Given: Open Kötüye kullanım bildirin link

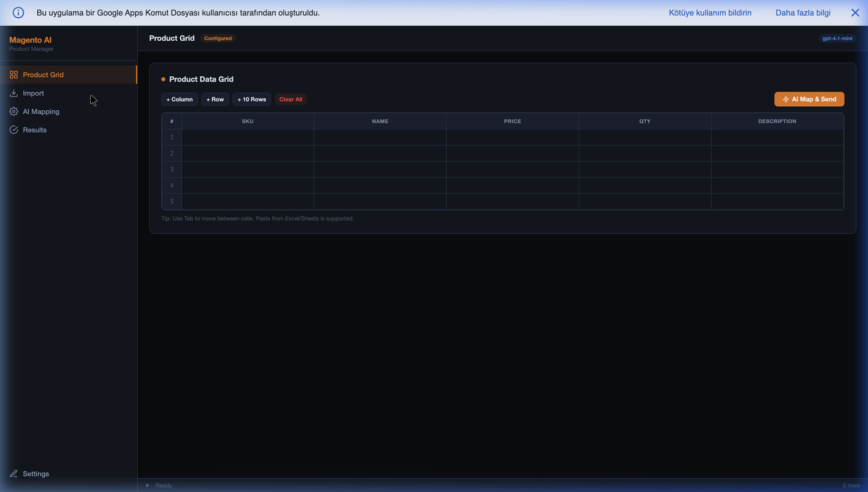Looking at the screenshot, I should click(710, 13).
